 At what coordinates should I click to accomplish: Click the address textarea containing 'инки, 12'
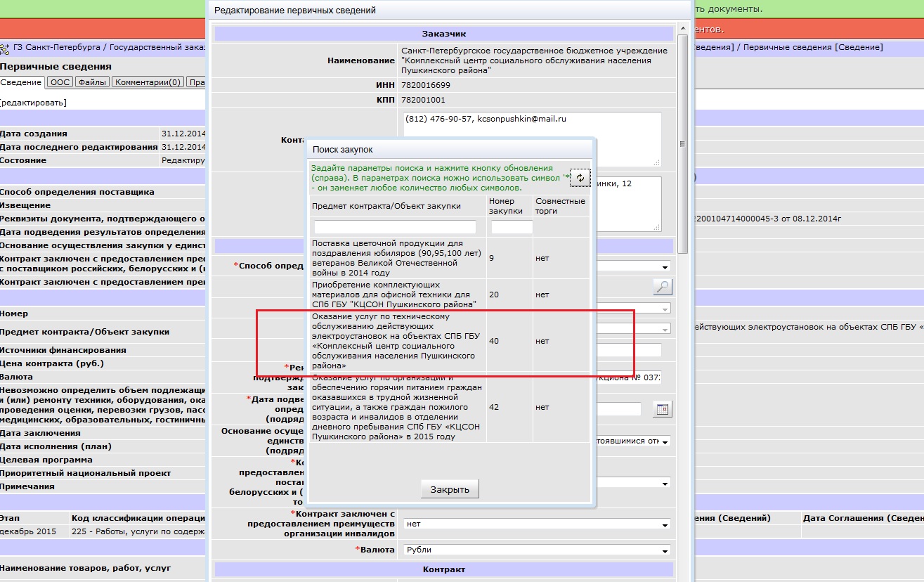coord(628,204)
